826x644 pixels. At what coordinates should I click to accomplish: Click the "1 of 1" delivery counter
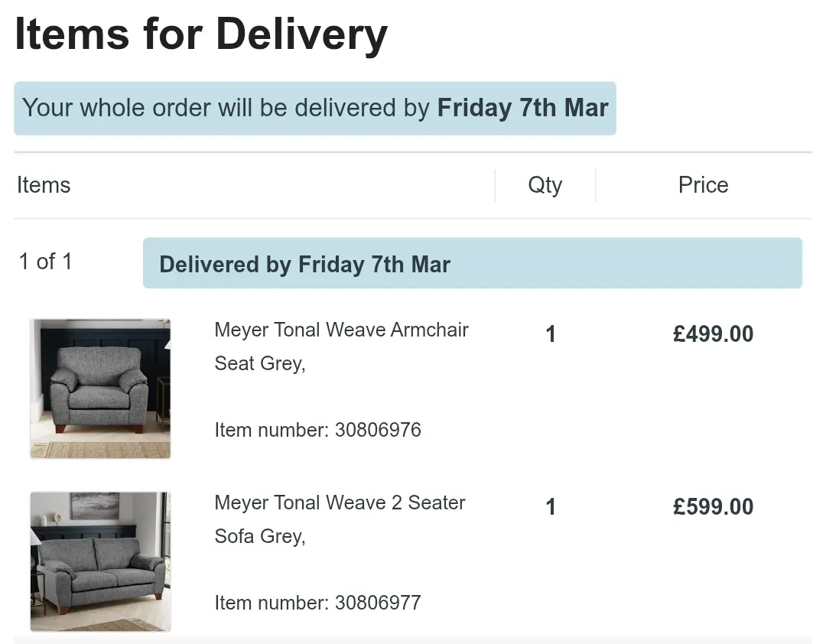[x=45, y=262]
